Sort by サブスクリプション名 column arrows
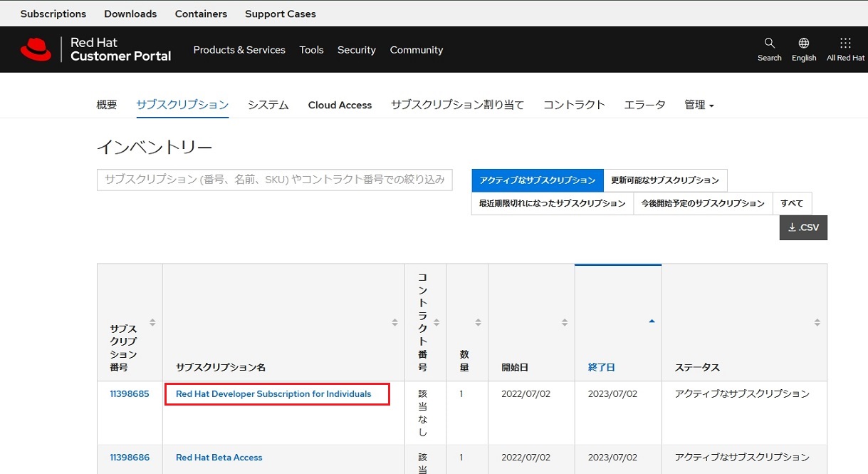The height and width of the screenshot is (474, 868). click(x=394, y=323)
